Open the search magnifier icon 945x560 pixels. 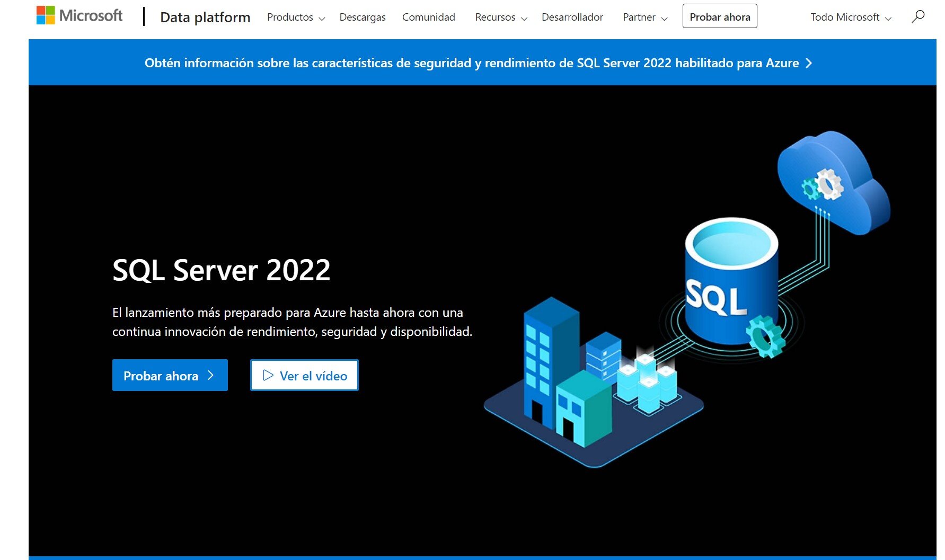pos(918,16)
